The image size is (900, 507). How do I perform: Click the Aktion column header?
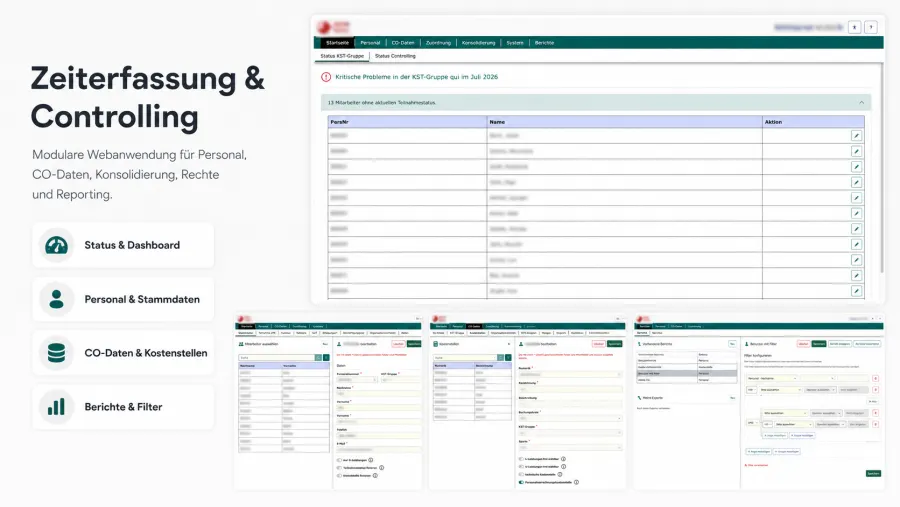click(813, 122)
